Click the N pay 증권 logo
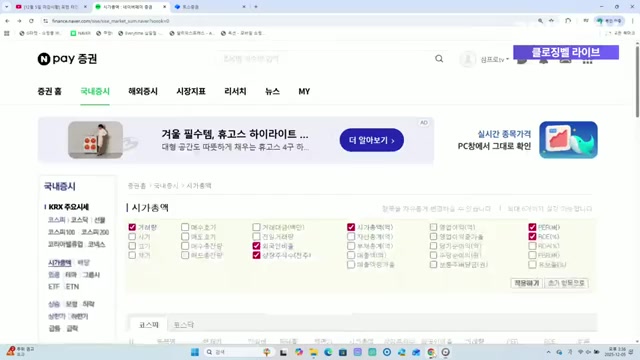The width and height of the screenshot is (640, 360). click(x=67, y=59)
